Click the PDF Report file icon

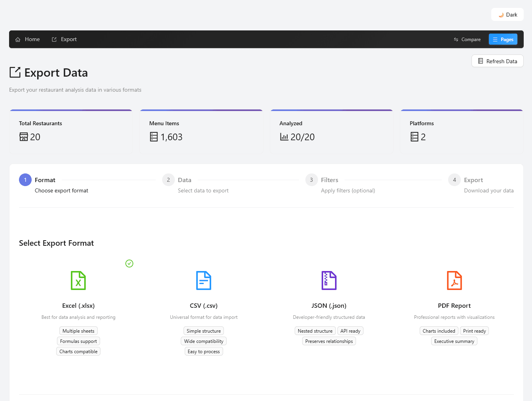[454, 280]
